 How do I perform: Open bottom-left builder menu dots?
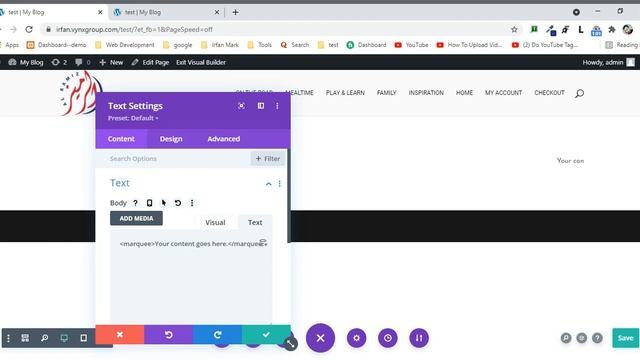pos(9,338)
